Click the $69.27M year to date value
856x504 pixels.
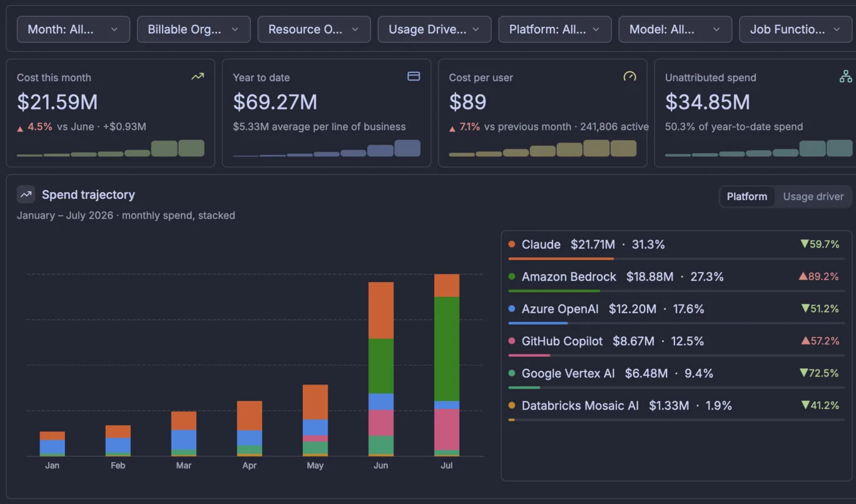275,102
